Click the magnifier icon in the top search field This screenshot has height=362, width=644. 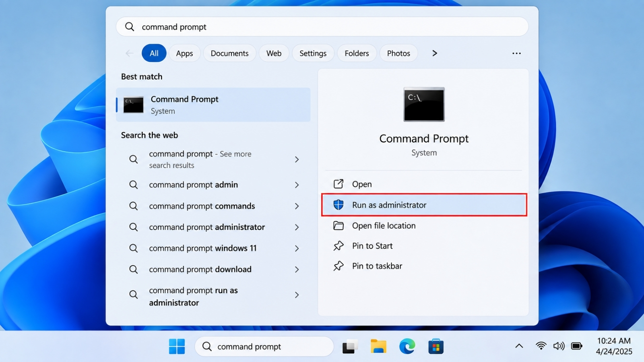(x=130, y=27)
